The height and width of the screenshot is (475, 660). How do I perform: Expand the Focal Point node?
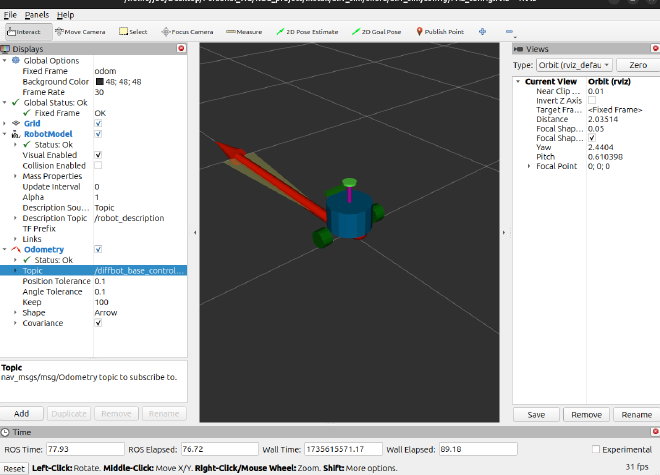[529, 166]
